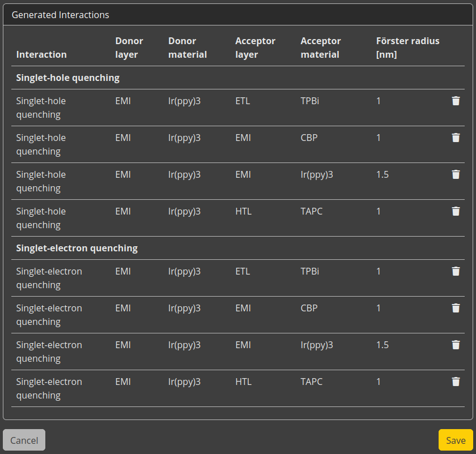Click the 1.5 Förster radius in singlet-hole section
Screen dimensions: 476x454
click(382, 175)
